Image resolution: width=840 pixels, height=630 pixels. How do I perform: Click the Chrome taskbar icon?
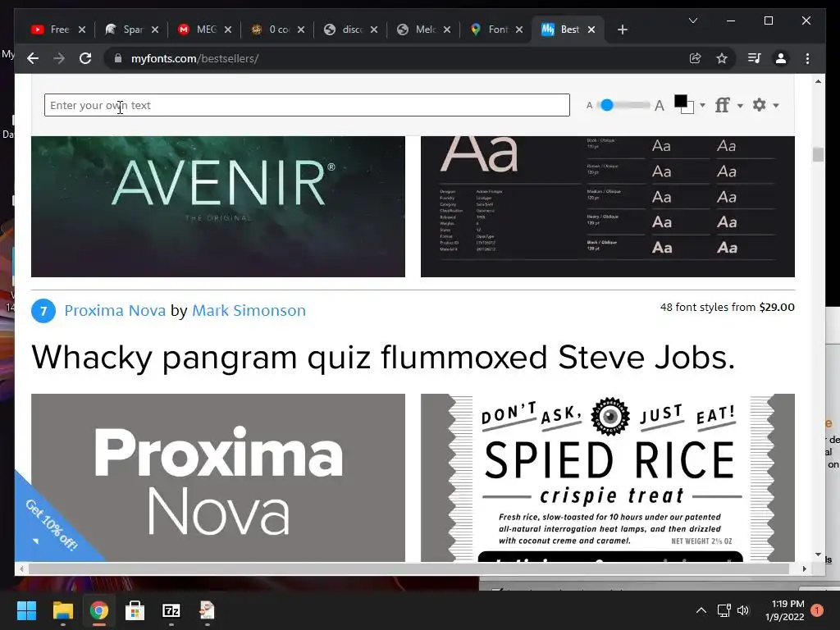click(x=98, y=610)
